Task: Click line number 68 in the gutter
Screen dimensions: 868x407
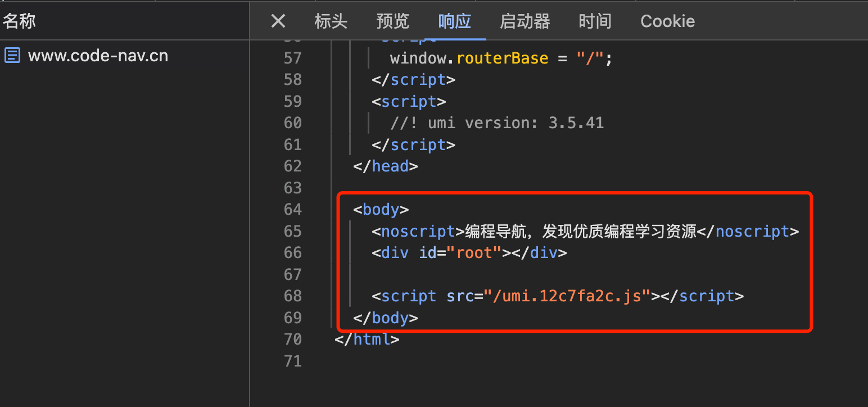Action: 293,296
